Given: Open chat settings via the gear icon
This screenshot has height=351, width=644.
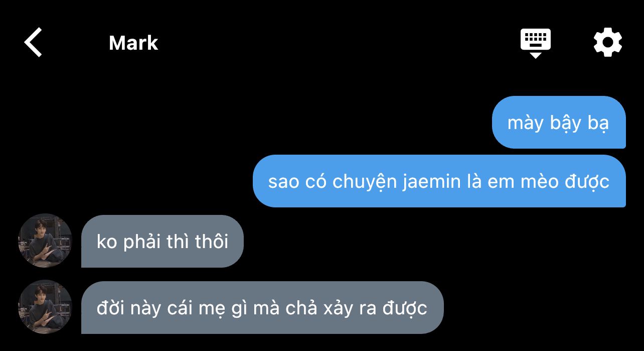Looking at the screenshot, I should (608, 43).
